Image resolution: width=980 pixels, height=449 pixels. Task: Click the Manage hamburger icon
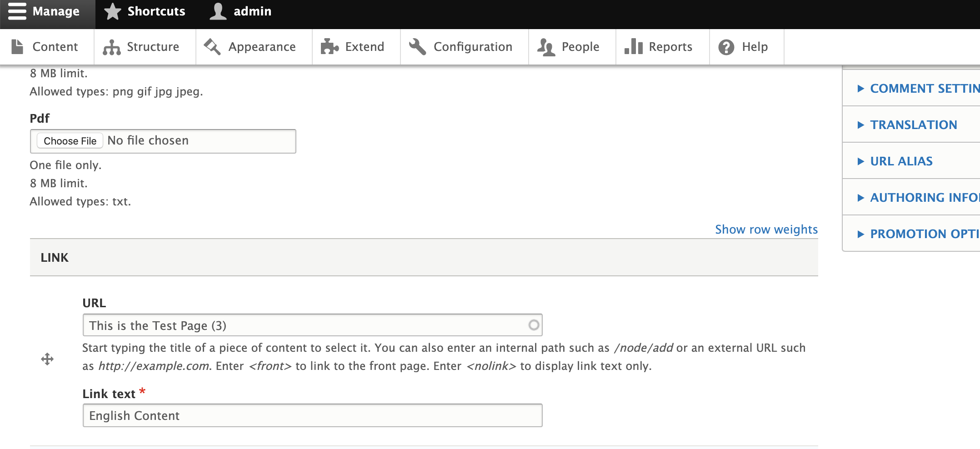pos(16,11)
